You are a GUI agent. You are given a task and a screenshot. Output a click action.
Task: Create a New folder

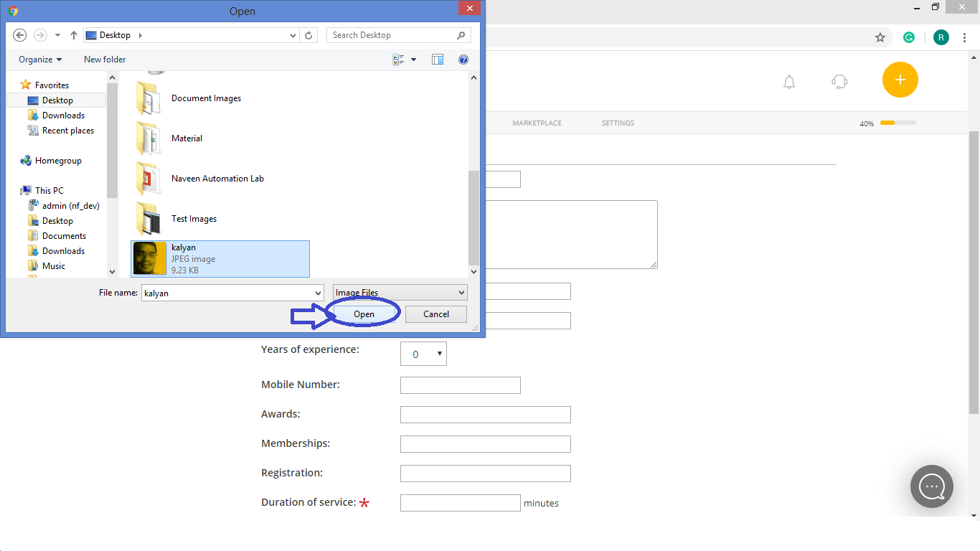(104, 59)
